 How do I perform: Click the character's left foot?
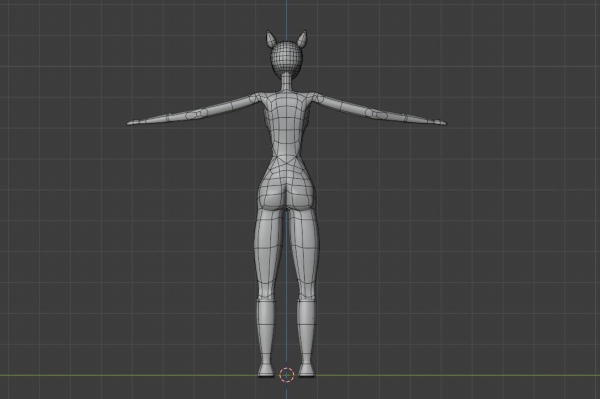click(x=266, y=370)
